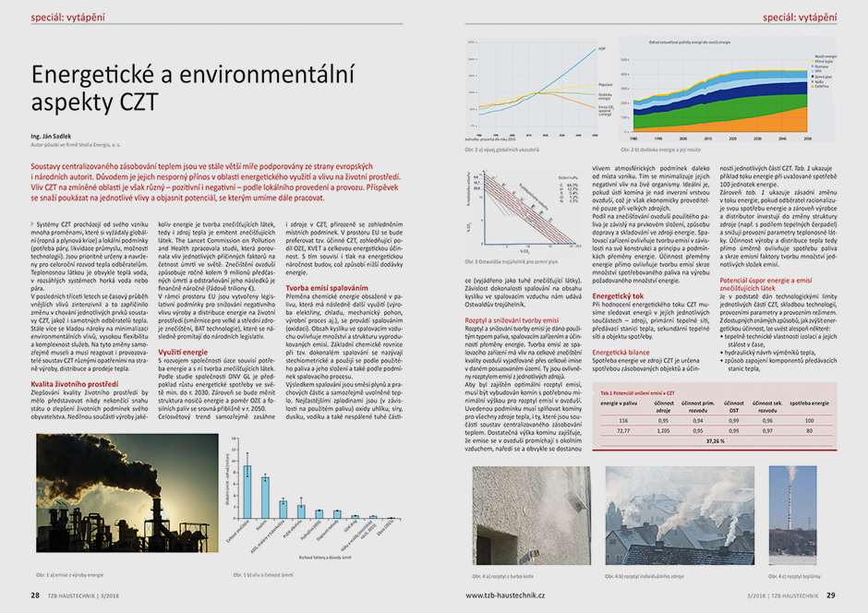Open the turbo boiler exhaust photo
The width and height of the screenshot is (868, 613).
tap(532, 516)
